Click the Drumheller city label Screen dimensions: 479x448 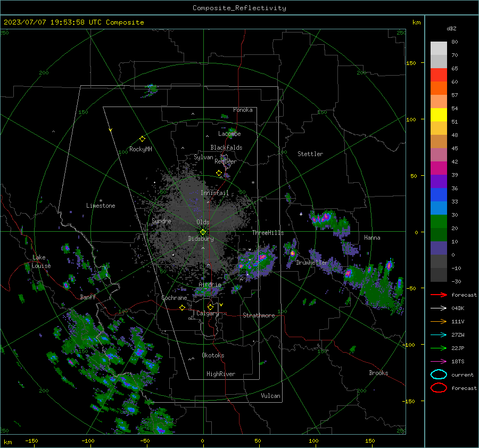tap(312, 263)
